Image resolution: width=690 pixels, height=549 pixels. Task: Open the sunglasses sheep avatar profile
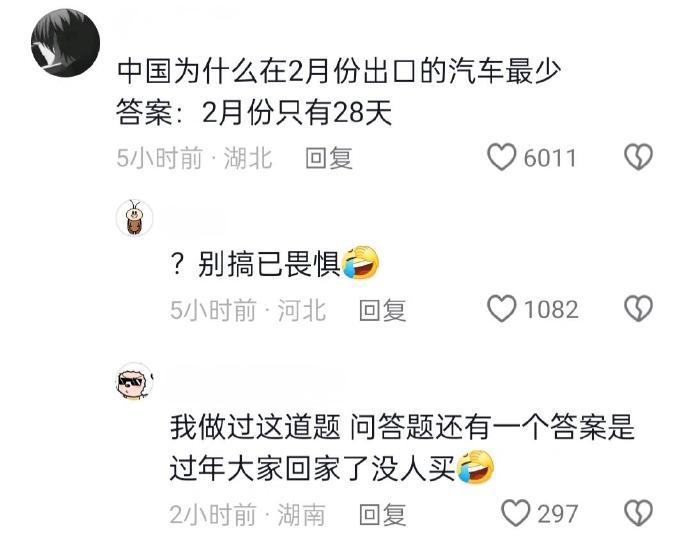coord(135,381)
